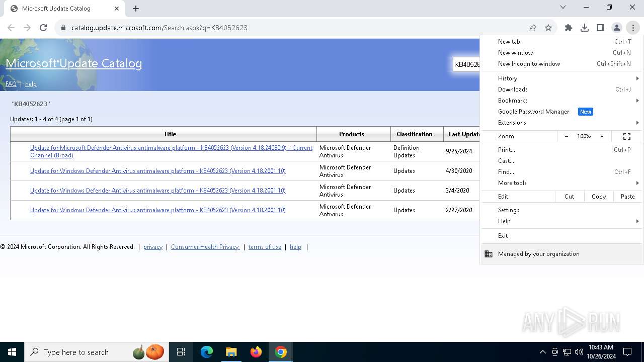Open the notification center icon
Image resolution: width=644 pixels, height=362 pixels.
pyautogui.click(x=627, y=352)
